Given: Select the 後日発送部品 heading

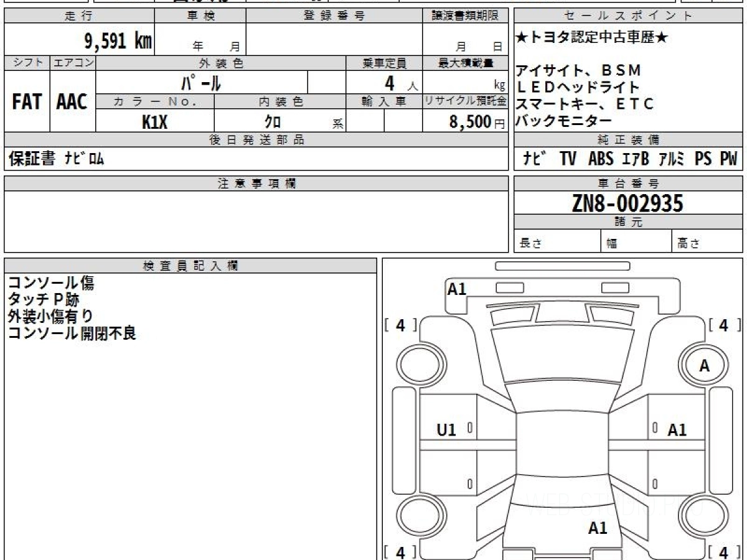Looking at the screenshot, I should click(256, 140).
